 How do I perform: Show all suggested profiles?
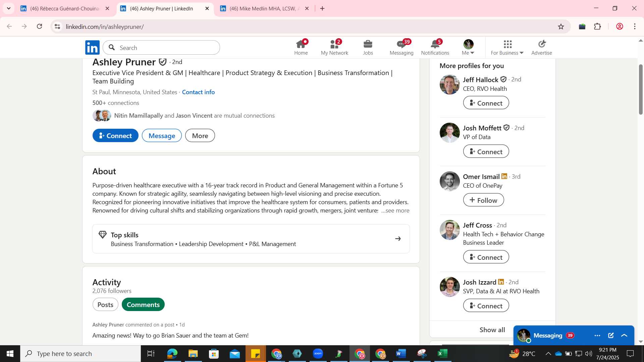(x=492, y=330)
